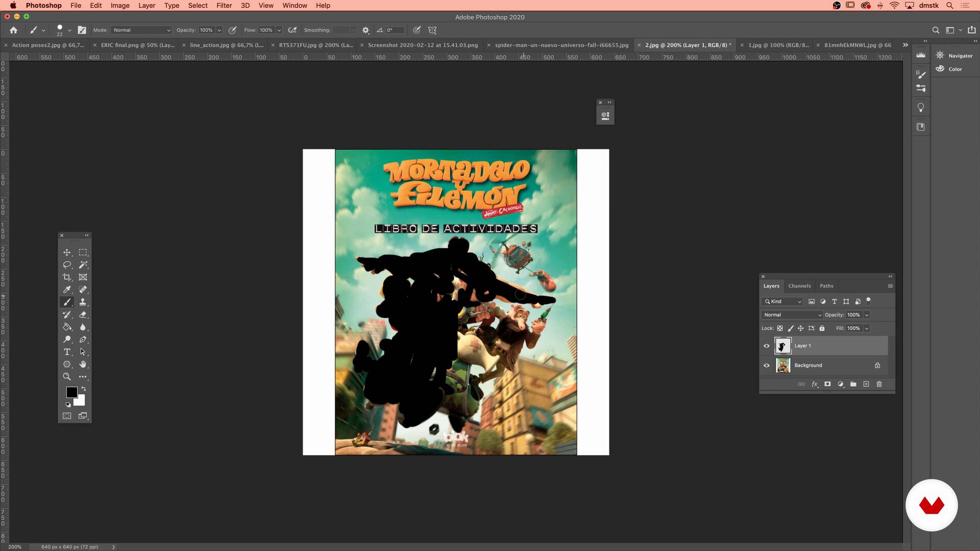Toggle lock all padlock icon
980x551 pixels.
pyautogui.click(x=822, y=329)
